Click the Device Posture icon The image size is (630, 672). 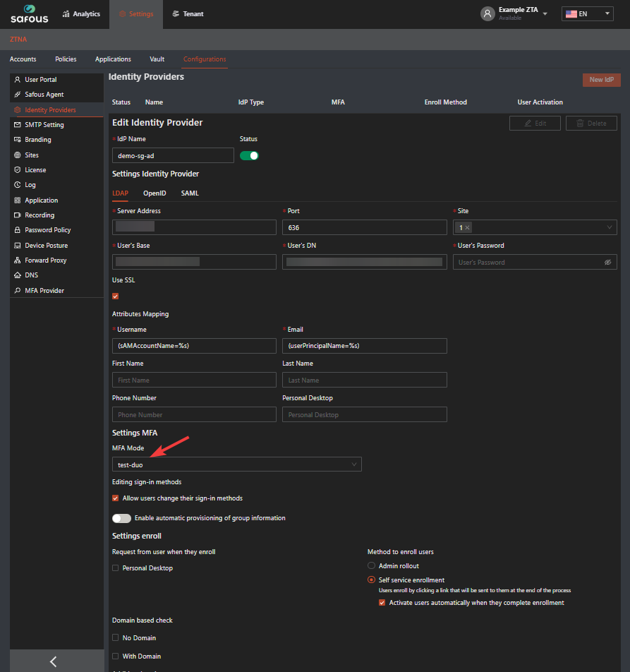(18, 246)
